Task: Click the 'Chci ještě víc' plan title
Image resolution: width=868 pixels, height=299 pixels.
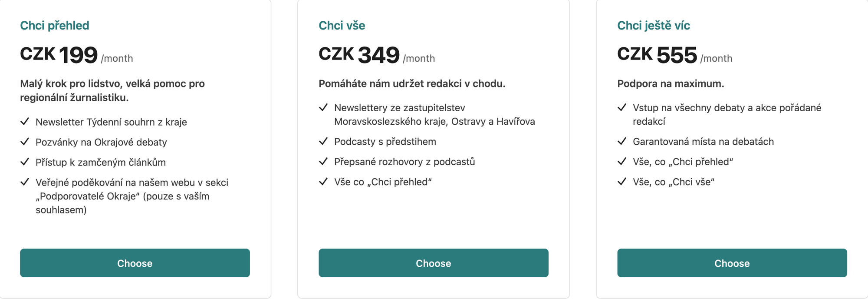Action: coord(654,26)
